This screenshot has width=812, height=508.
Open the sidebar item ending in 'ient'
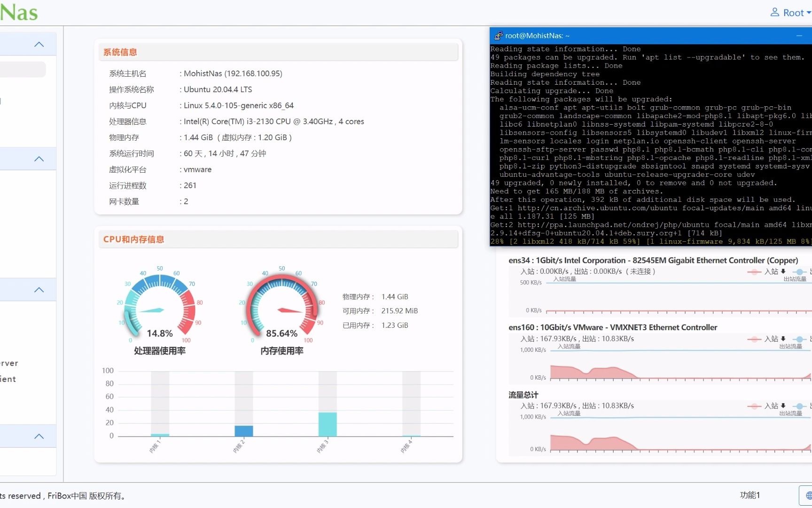click(x=8, y=379)
